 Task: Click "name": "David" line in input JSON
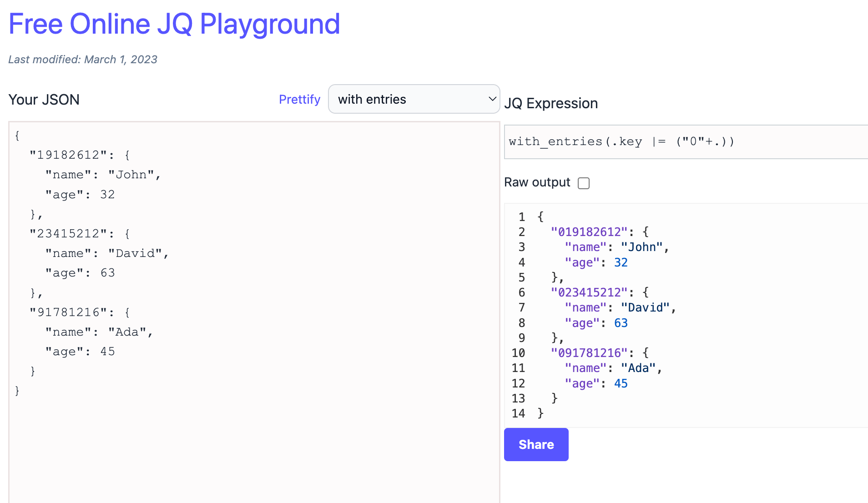[x=107, y=253]
